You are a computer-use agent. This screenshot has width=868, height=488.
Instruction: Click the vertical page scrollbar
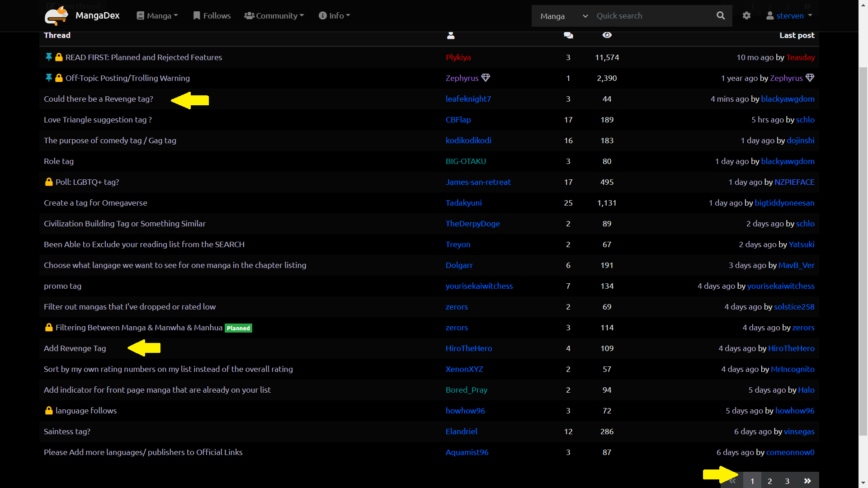click(863, 251)
